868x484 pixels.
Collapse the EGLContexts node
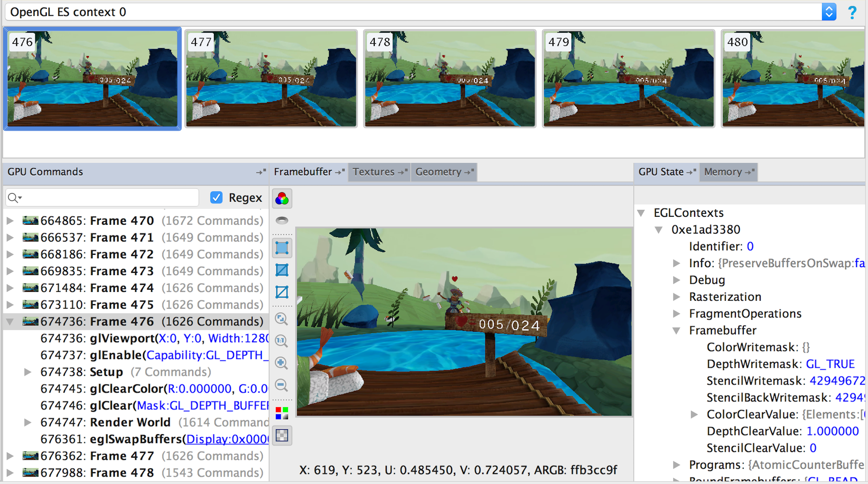[641, 213]
